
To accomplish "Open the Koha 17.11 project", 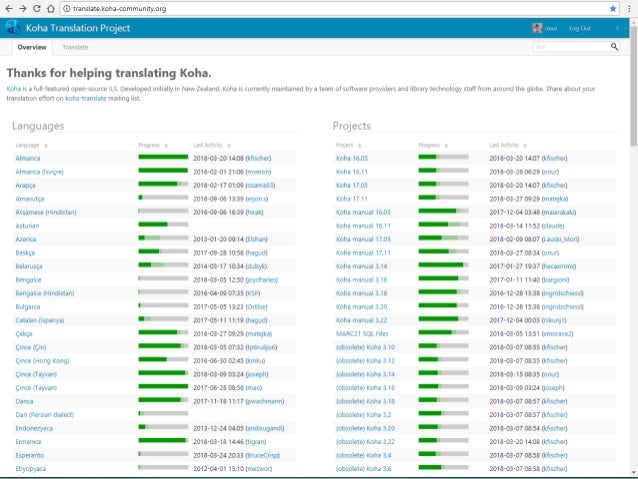I will click(352, 199).
